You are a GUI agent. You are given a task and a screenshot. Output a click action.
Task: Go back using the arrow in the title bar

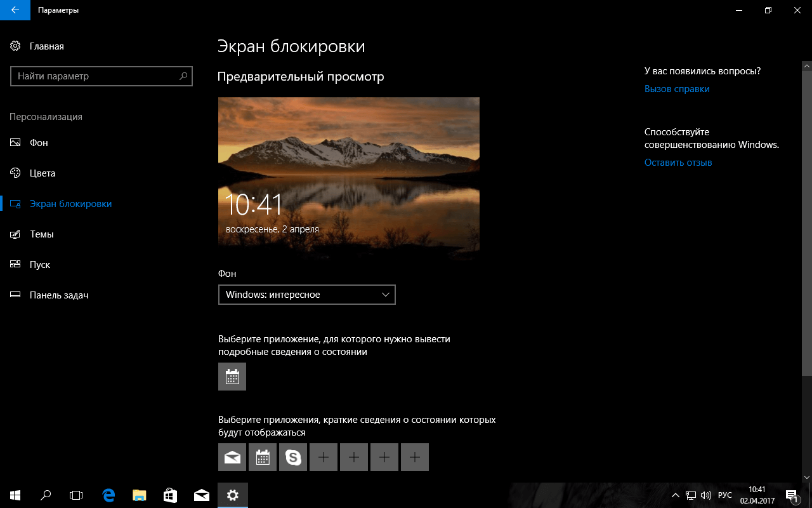15,10
